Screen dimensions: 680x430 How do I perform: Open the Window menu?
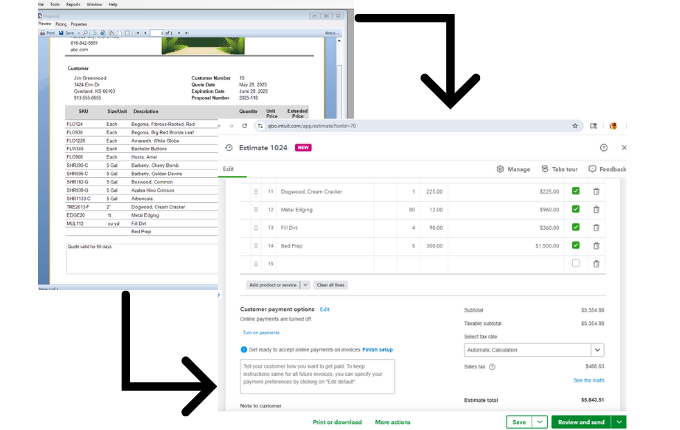point(94,4)
